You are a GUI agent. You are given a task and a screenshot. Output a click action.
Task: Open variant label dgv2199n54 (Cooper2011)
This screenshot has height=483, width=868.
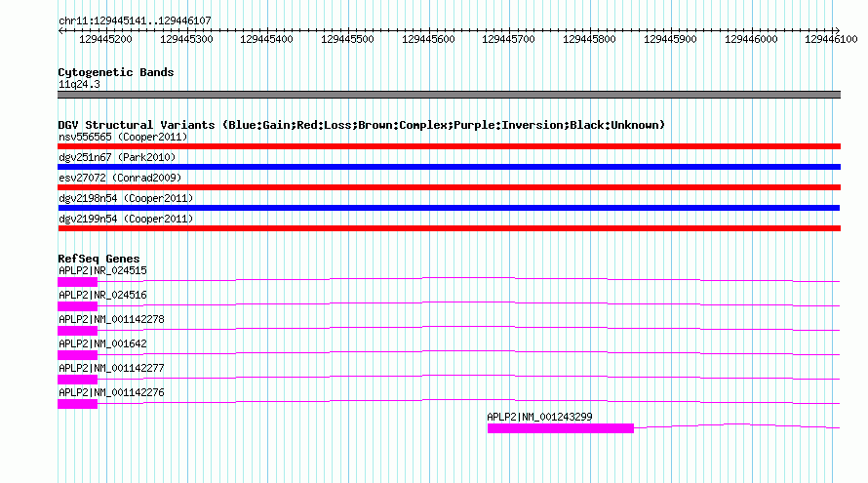click(x=126, y=219)
